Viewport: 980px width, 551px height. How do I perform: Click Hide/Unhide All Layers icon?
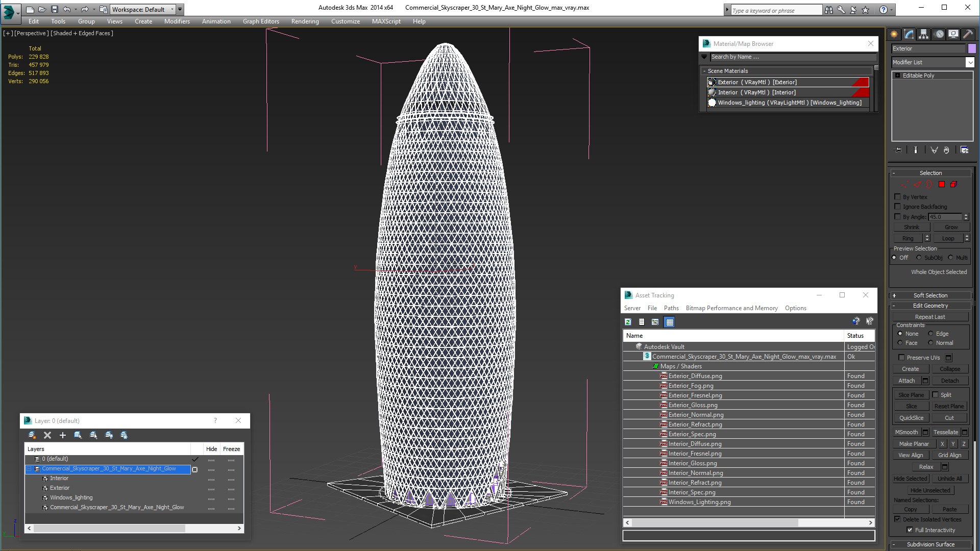click(x=109, y=435)
